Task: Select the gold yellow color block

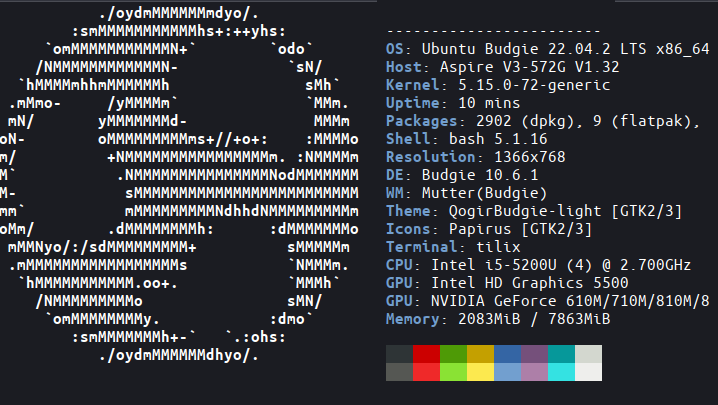Action: coord(480,354)
